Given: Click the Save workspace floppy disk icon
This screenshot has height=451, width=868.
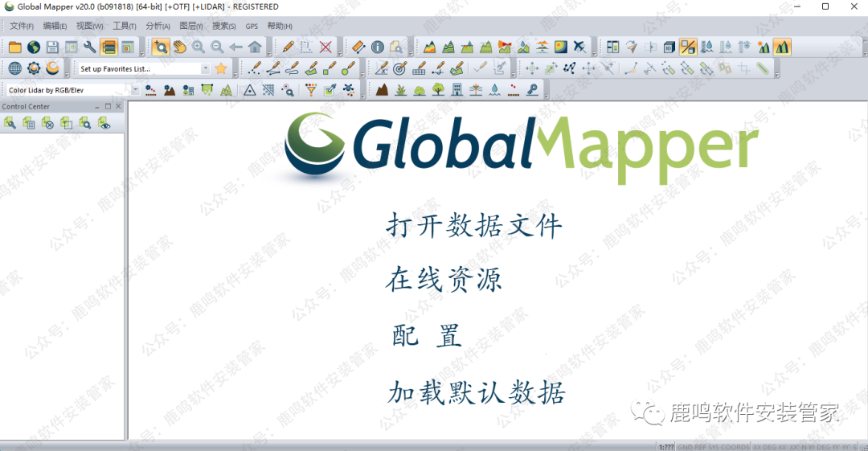Looking at the screenshot, I should (52, 47).
